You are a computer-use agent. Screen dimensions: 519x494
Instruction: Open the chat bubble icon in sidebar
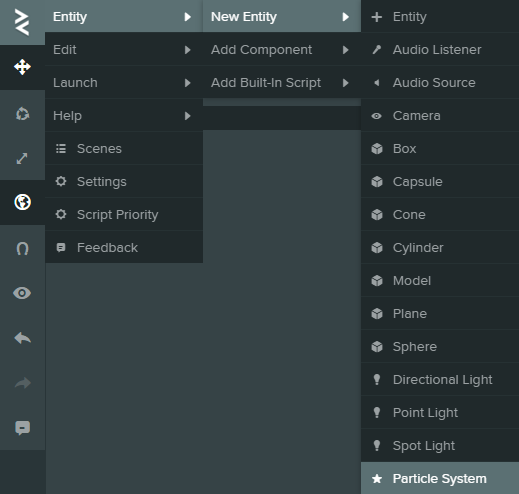tap(22, 428)
